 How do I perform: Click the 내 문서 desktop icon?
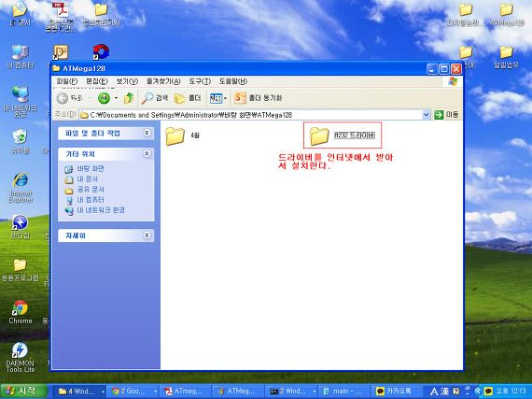pos(20,14)
